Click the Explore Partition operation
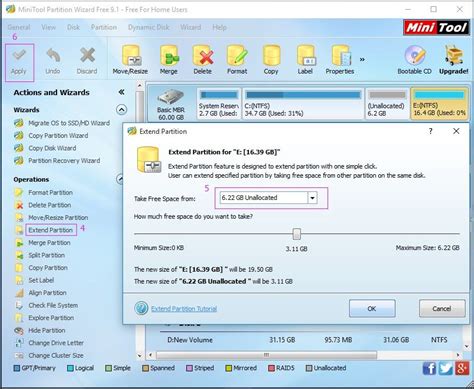Image resolution: width=474 pixels, height=389 pixels. (51, 318)
